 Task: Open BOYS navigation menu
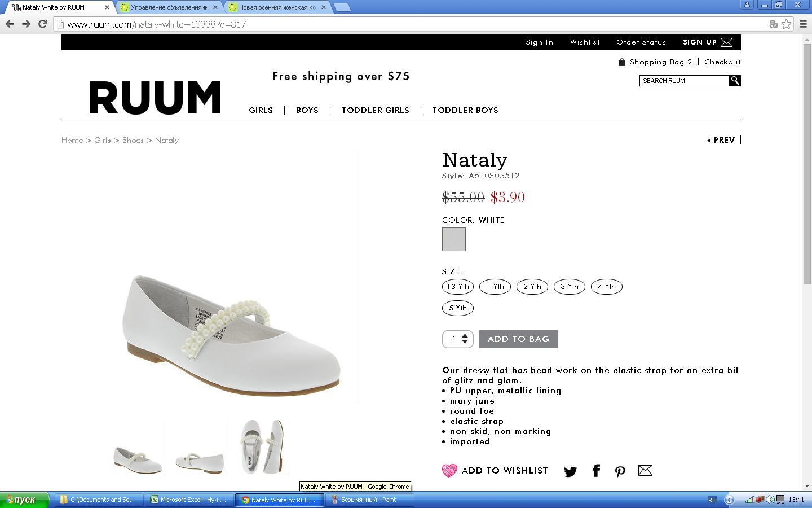point(307,110)
